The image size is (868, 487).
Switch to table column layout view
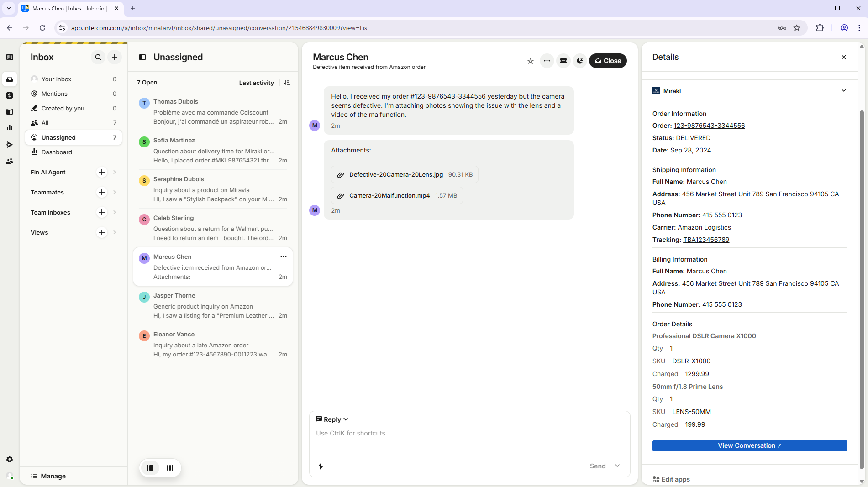[170, 467]
